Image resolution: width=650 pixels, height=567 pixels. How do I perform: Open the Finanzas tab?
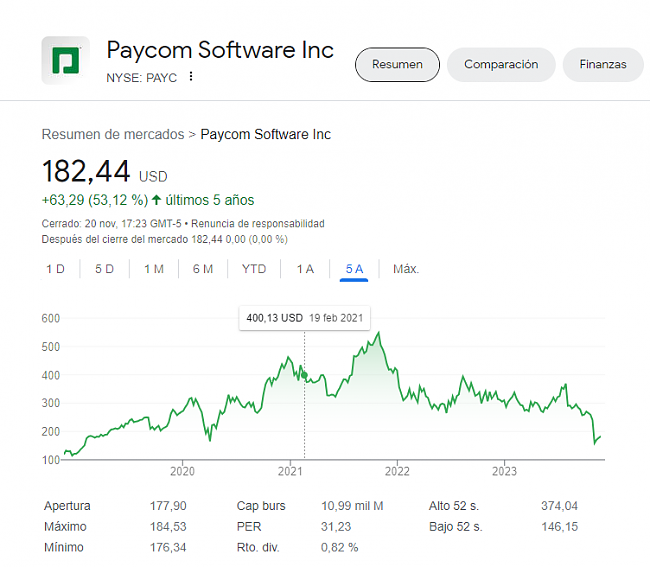603,64
